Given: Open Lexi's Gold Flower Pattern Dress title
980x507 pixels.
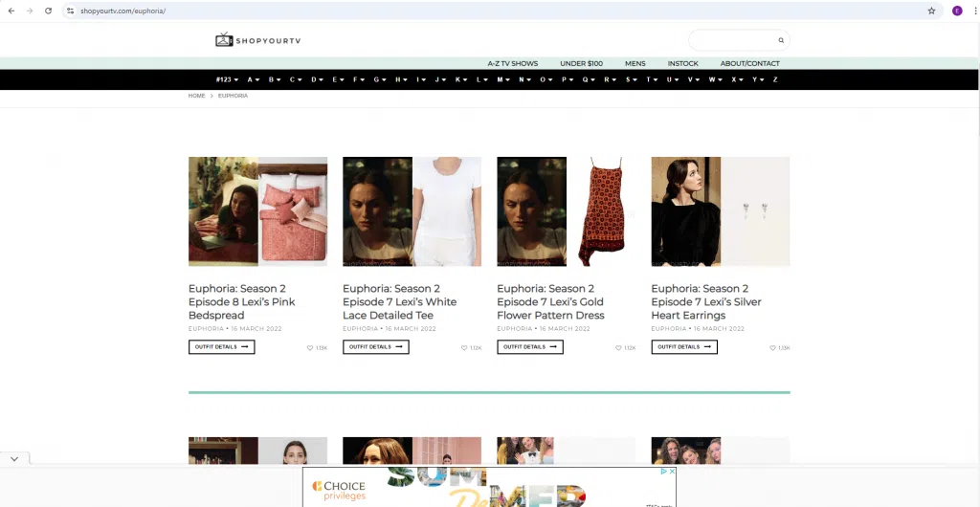Looking at the screenshot, I should click(550, 302).
